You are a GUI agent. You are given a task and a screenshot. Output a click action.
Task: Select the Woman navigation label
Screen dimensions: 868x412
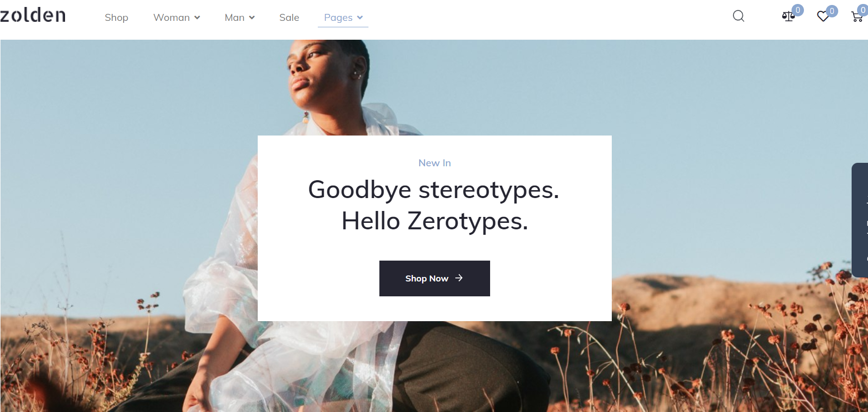point(171,17)
